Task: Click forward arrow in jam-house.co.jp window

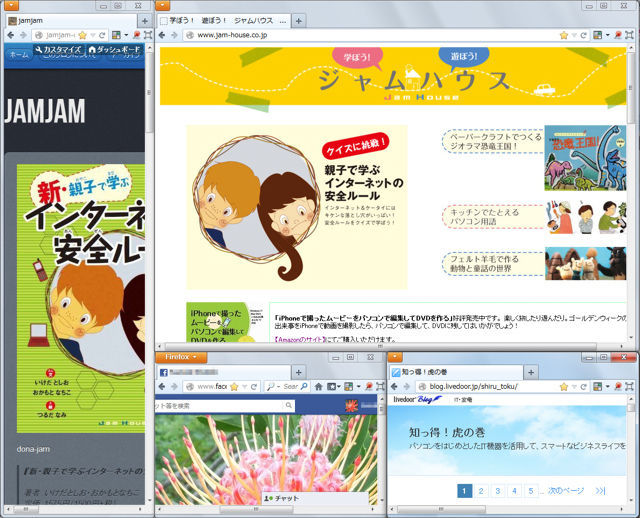Action: (174, 35)
